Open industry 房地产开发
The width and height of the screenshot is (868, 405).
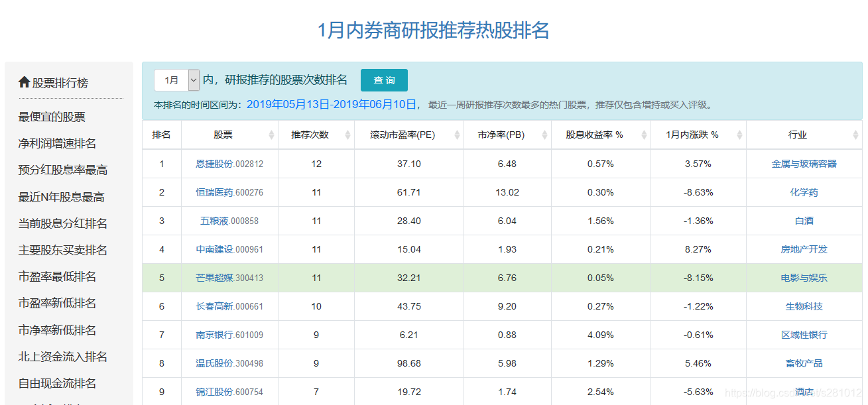(x=804, y=249)
